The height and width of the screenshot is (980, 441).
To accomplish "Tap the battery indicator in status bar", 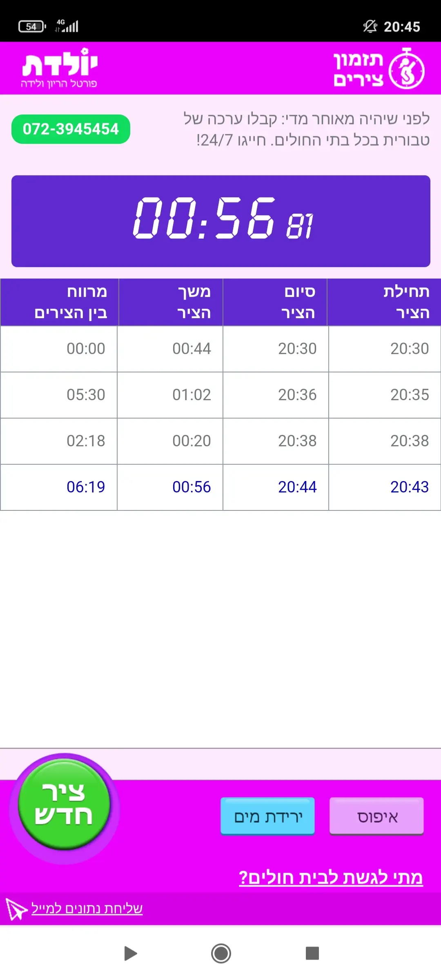I will click(x=32, y=27).
